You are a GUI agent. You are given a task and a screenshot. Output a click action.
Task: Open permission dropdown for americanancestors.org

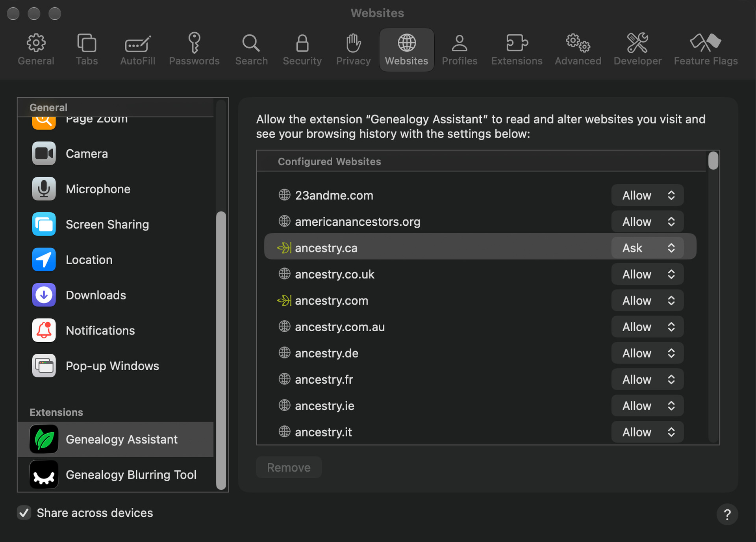point(647,222)
